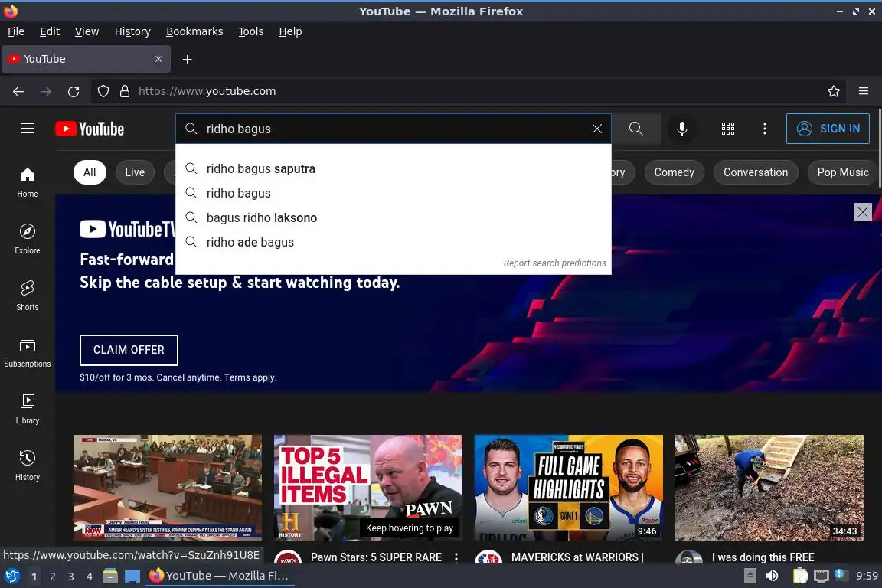Open Library in the sidebar
The height and width of the screenshot is (588, 882).
28,409
